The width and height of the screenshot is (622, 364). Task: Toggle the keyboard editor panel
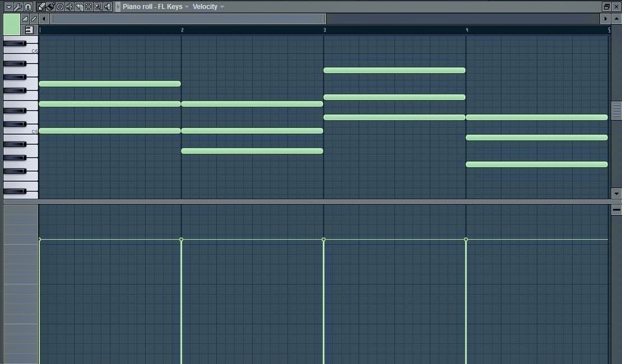click(x=29, y=29)
